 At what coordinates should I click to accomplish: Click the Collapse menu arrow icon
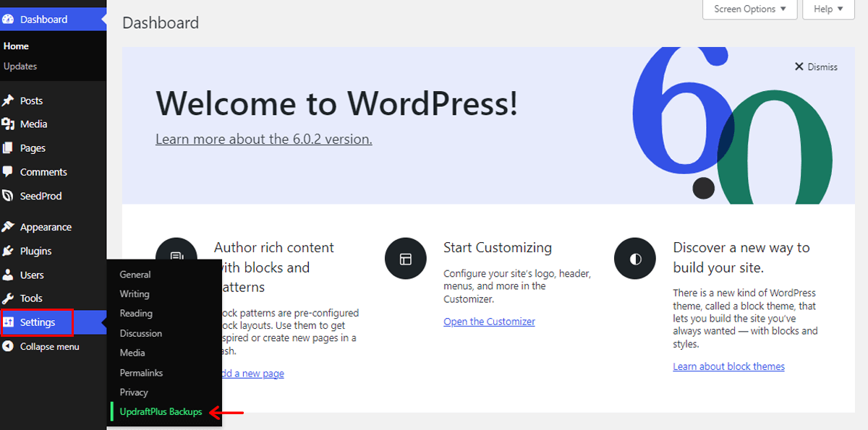click(x=8, y=346)
